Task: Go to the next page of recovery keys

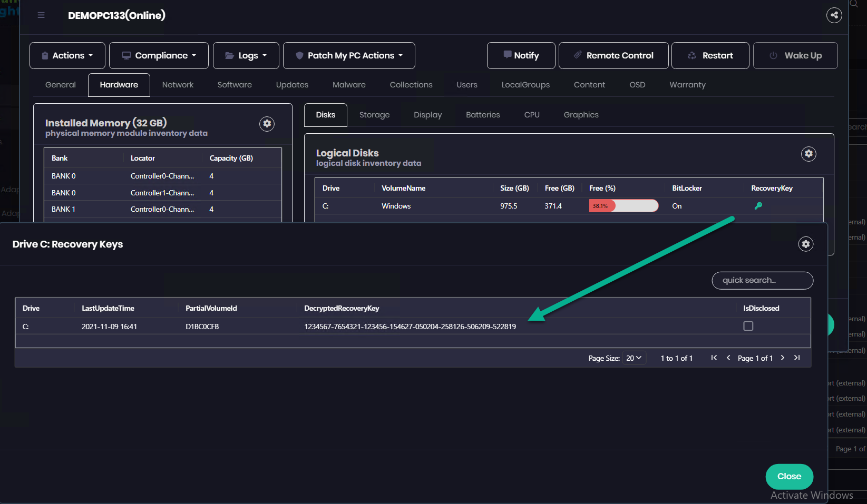Action: click(783, 358)
